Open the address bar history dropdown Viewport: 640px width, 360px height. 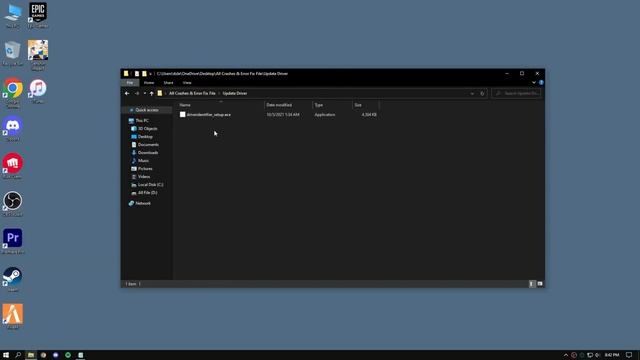[472, 93]
